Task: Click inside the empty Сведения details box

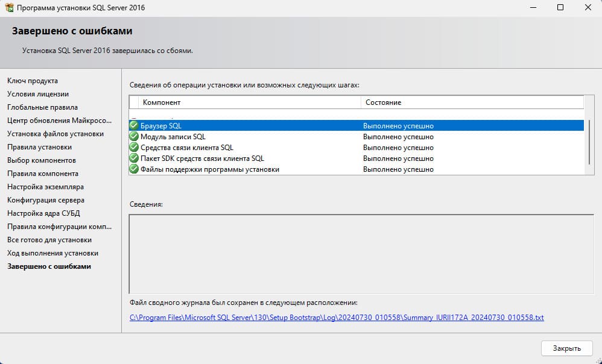Action: pos(361,254)
